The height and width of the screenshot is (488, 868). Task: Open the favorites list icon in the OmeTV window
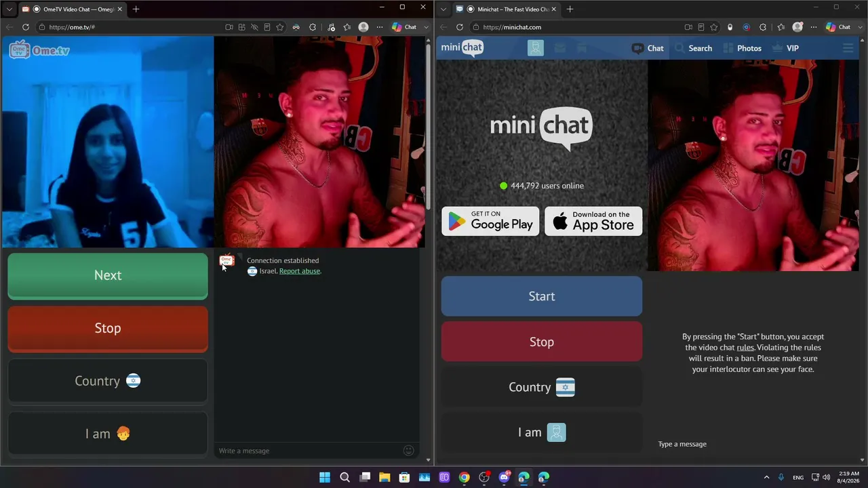click(347, 27)
